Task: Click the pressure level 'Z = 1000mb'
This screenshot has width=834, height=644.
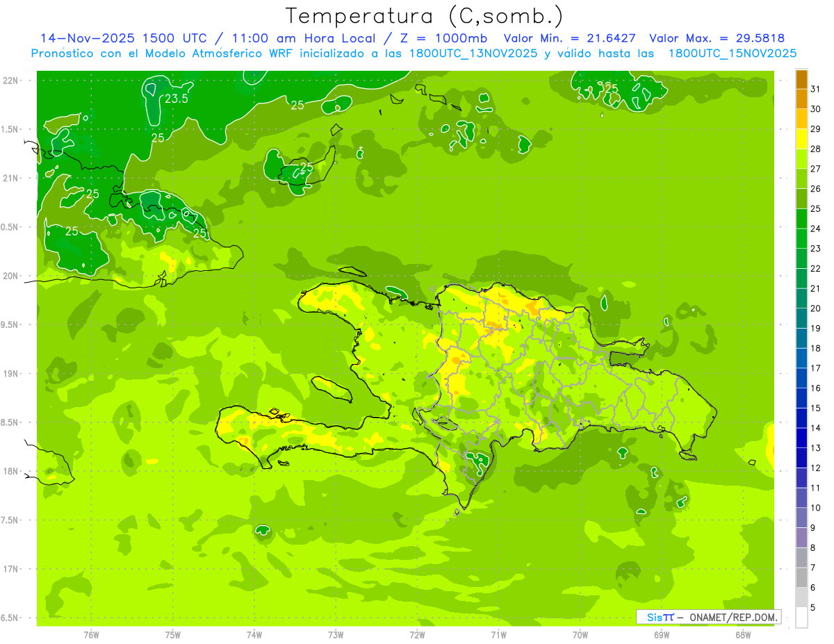Action: (442, 38)
